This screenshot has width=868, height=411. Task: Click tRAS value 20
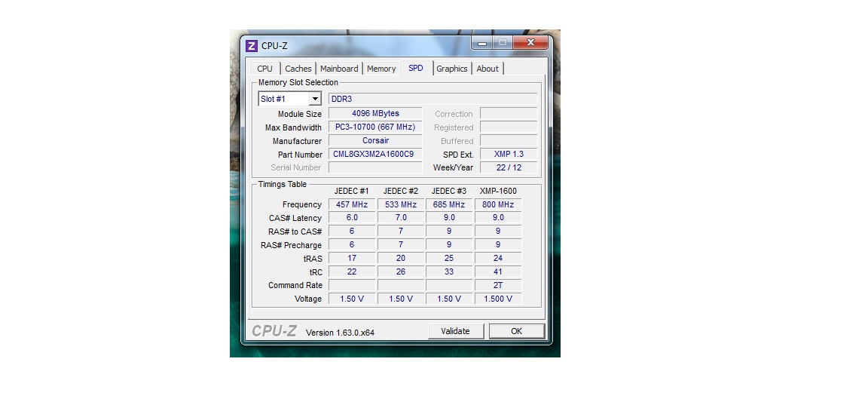click(x=400, y=258)
